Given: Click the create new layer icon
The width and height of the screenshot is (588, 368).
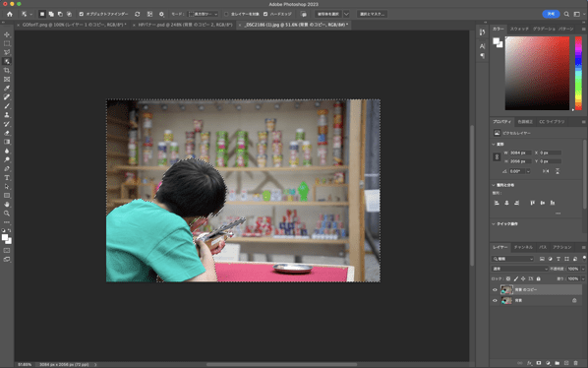Looking at the screenshot, I should pos(566,363).
